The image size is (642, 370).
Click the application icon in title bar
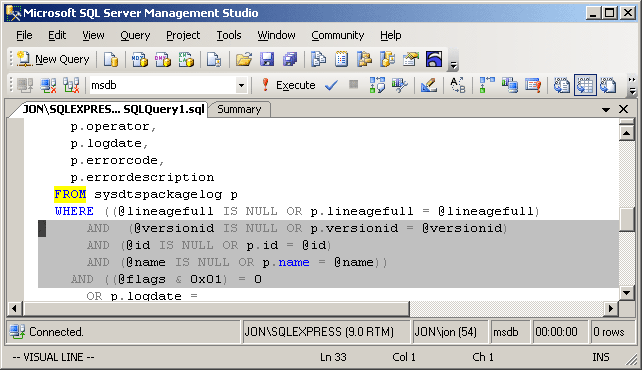pyautogui.click(x=13, y=13)
